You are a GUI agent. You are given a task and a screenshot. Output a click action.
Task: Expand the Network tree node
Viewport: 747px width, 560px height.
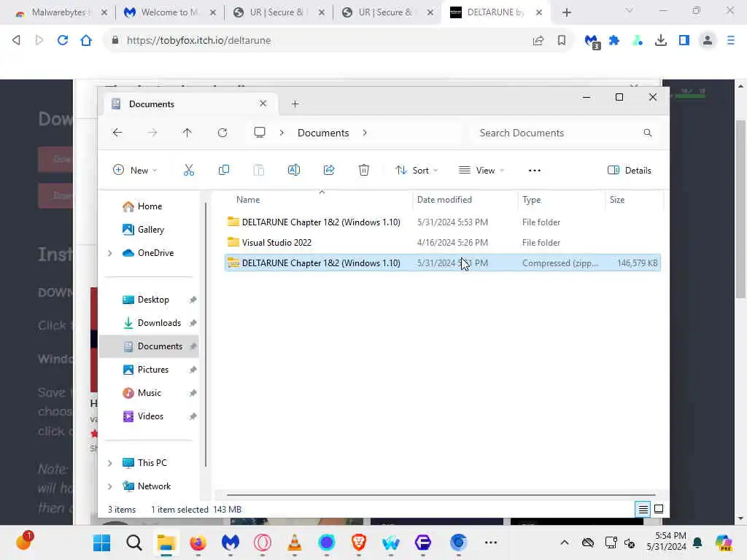(110, 486)
